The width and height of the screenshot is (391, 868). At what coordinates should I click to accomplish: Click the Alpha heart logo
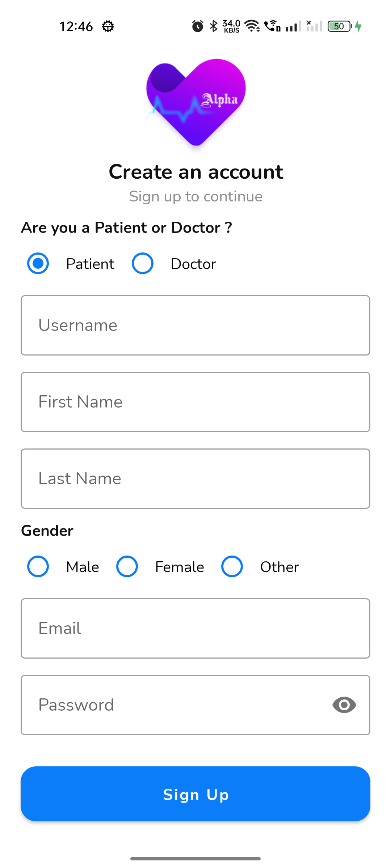[195, 103]
